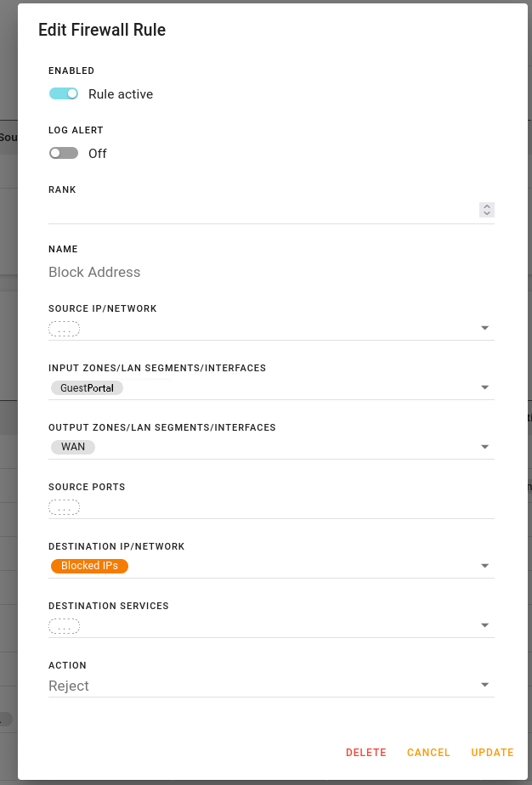Click the Source Ports placeholder chip
Viewport: 532px width, 785px height.
coord(64,507)
